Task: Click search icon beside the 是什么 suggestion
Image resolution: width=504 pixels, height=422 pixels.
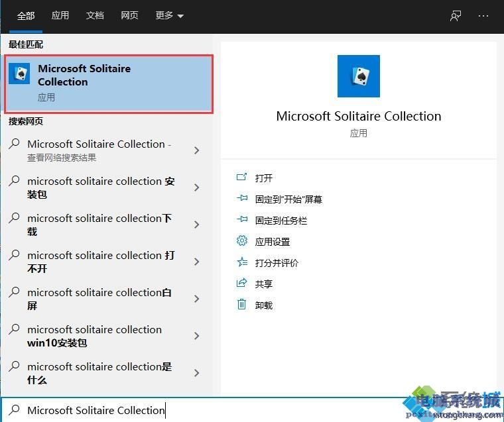Action: point(14,366)
